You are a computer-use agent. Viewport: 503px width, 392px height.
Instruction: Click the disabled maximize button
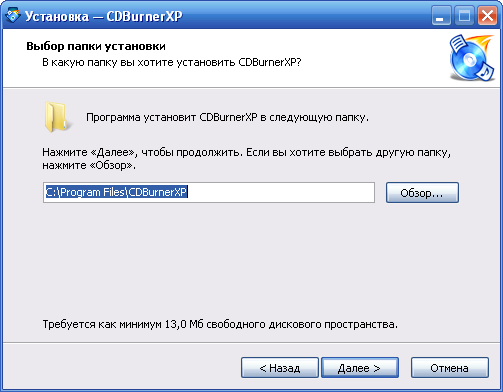(464, 16)
